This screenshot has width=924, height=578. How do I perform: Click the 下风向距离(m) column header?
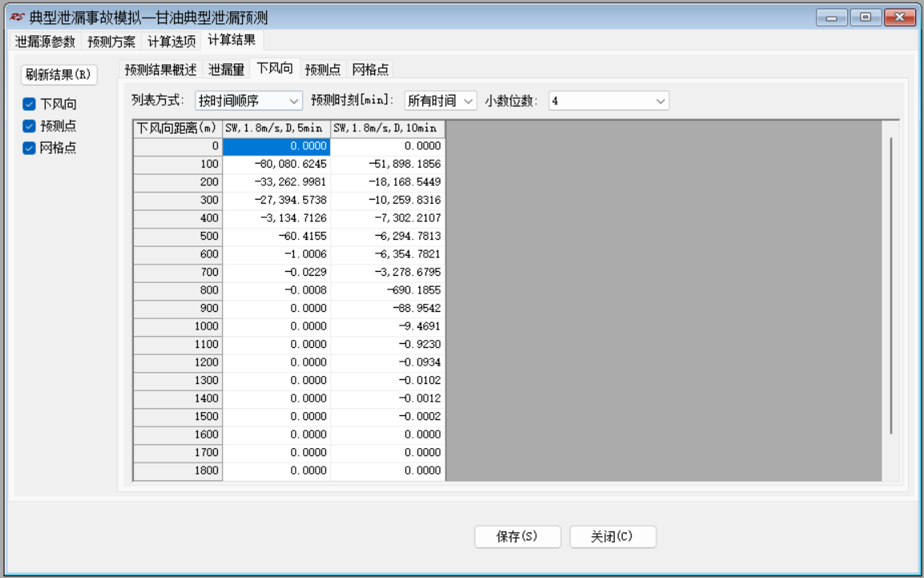coord(178,128)
